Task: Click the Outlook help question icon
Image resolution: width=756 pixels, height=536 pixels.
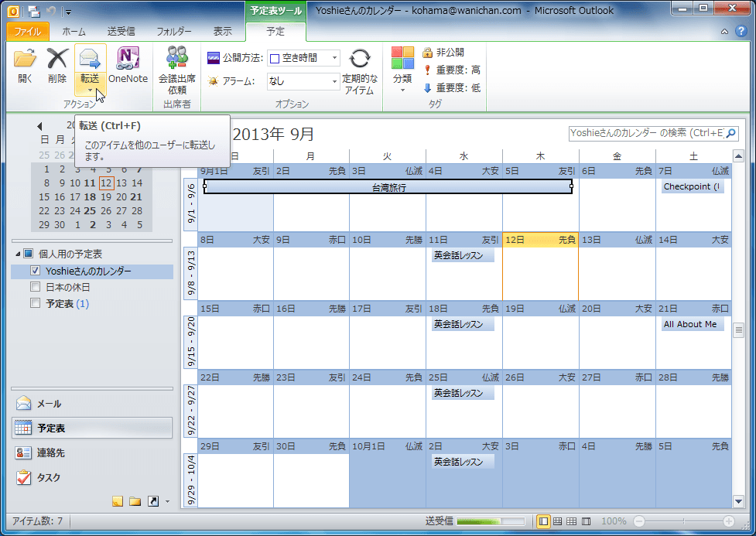Action: [x=741, y=32]
